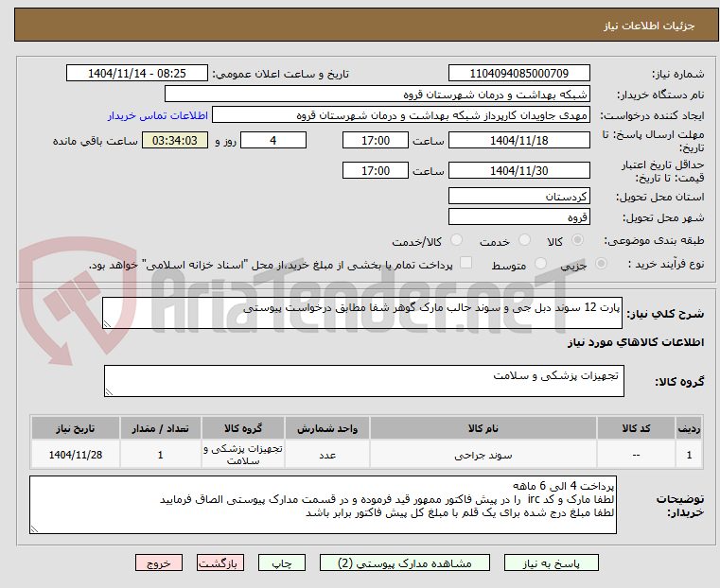Select the خدمت radio button
The height and width of the screenshot is (588, 720).
[x=524, y=240]
